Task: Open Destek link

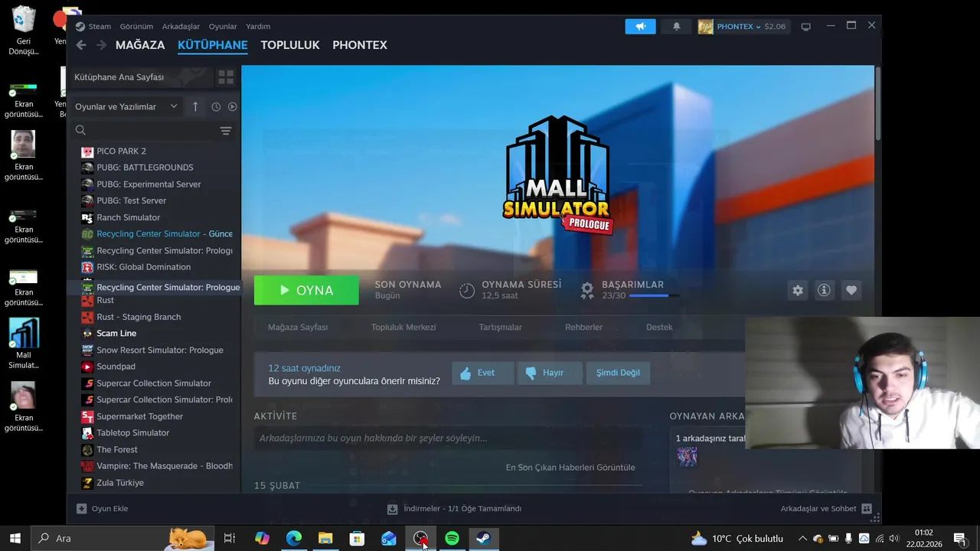Action: coord(659,327)
